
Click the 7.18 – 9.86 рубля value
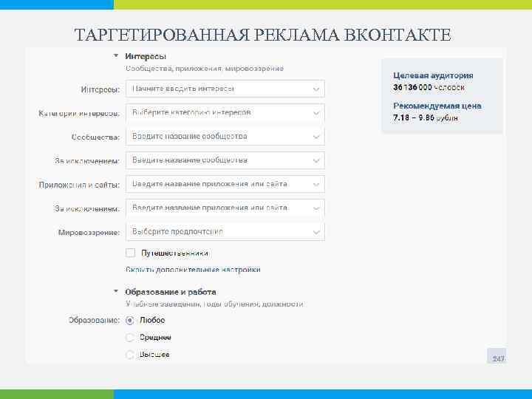[x=426, y=117]
